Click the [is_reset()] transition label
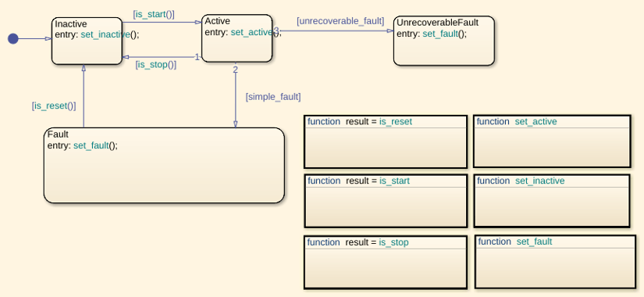The image size is (644, 297). pyautogui.click(x=54, y=106)
